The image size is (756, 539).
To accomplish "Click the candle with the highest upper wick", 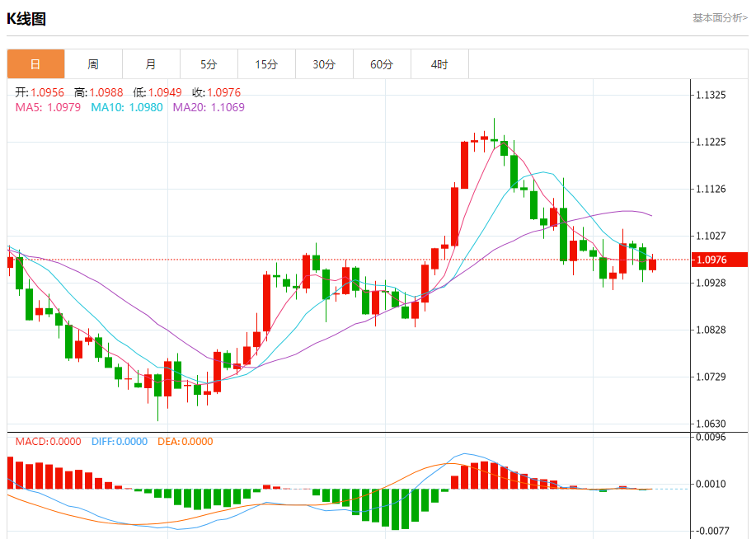I will tap(494, 133).
